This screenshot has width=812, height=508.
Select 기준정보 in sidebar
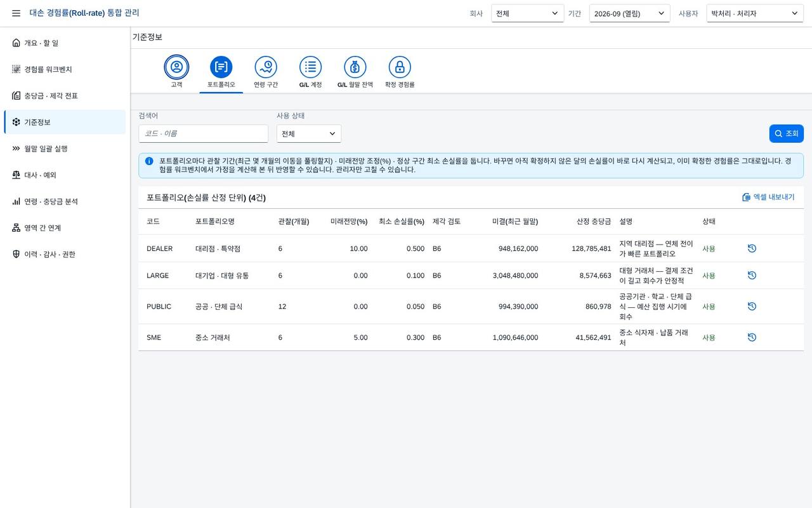tap(65, 122)
